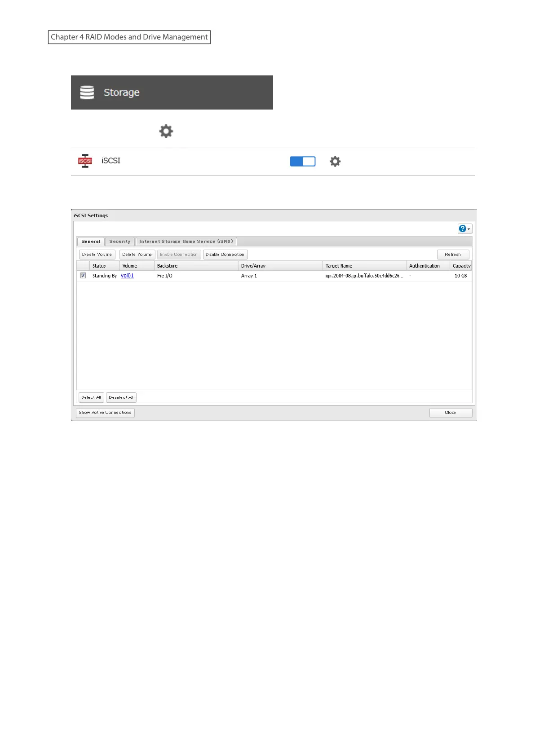This screenshot has width=535, height=756.
Task: Open the vol01 volume link
Action: 127,276
